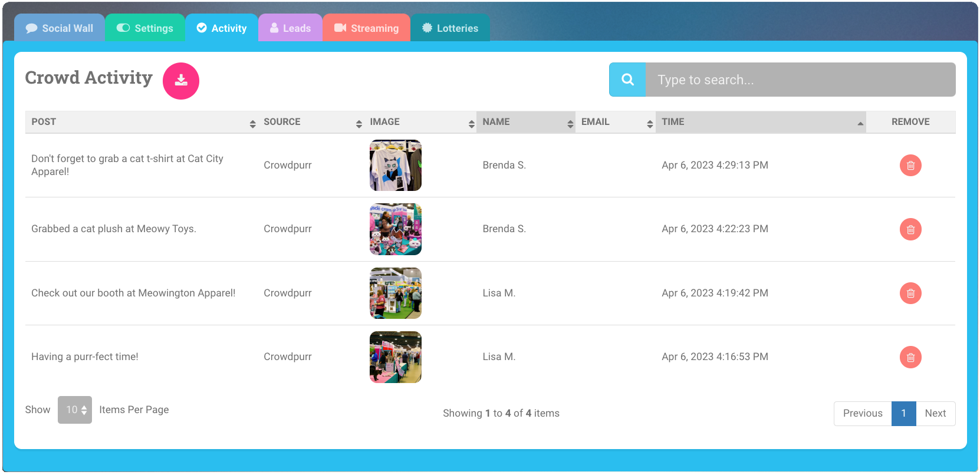Screen dimensions: 980x475
Task: Click the timestamp 'Apr 6, 2023 4:22:23 PM'
Action: pyautogui.click(x=715, y=229)
